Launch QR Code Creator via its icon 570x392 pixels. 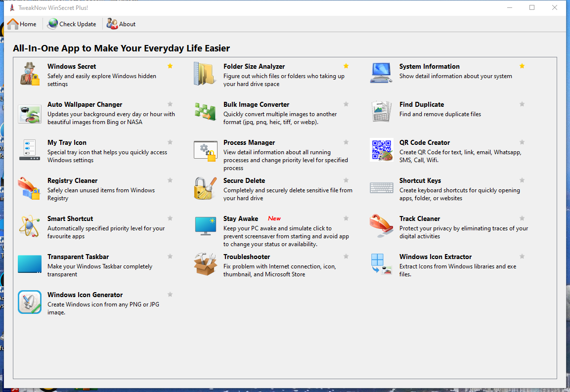click(x=381, y=150)
